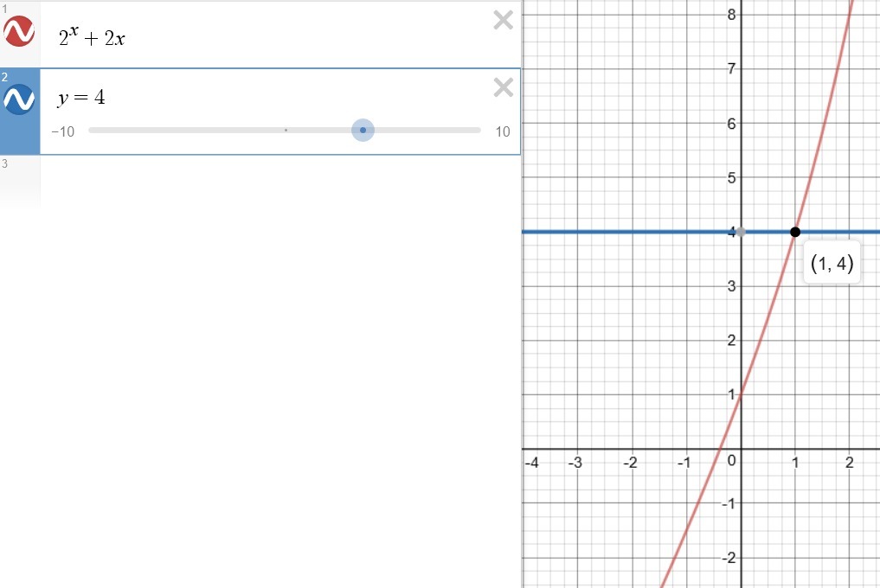
Task: Remove the y = 4 expression
Action: click(x=503, y=87)
